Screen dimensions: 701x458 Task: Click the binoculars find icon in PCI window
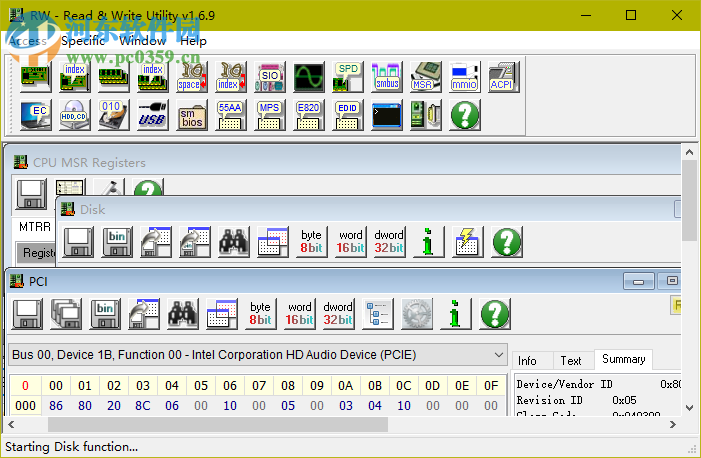(x=183, y=314)
